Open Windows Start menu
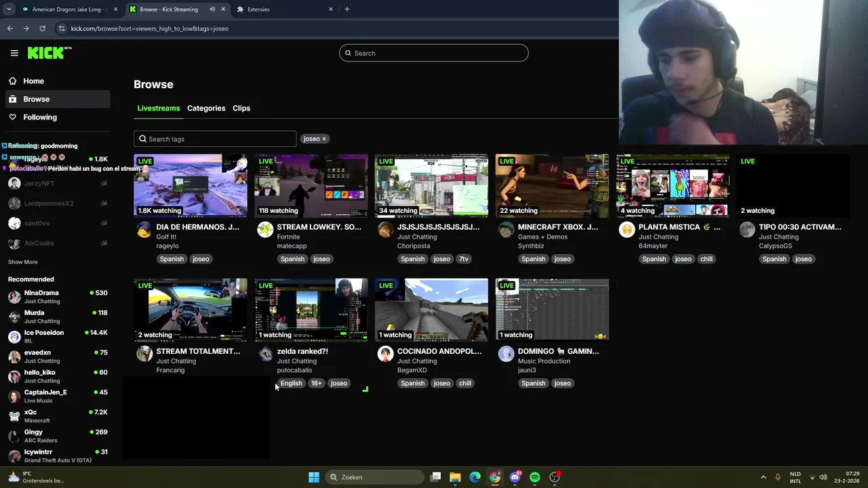This screenshot has height=488, width=868. tap(313, 477)
